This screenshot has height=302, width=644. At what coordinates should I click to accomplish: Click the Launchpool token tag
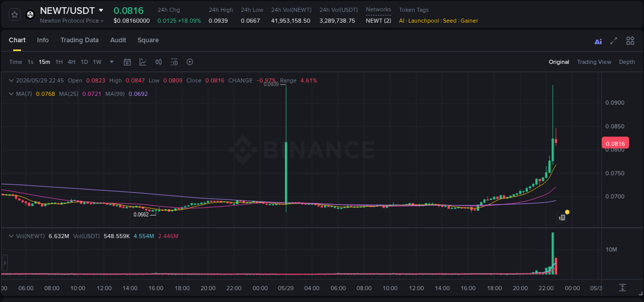pos(423,21)
